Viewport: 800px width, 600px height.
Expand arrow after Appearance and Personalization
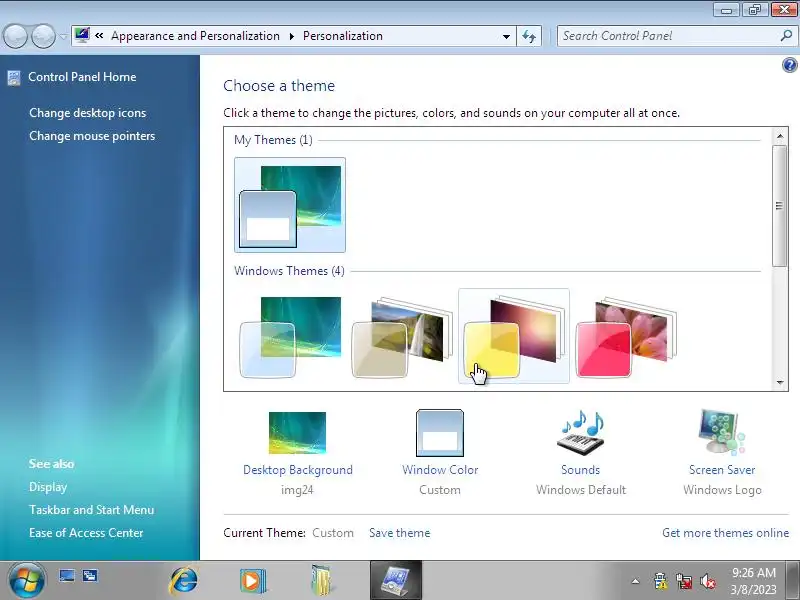[291, 36]
